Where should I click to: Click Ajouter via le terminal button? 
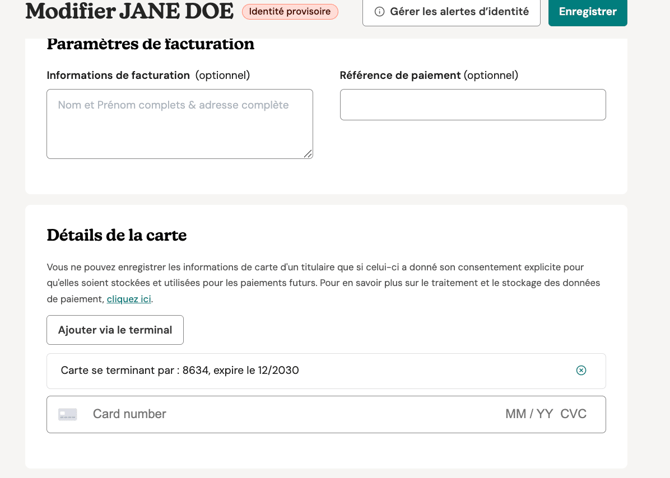tap(115, 330)
